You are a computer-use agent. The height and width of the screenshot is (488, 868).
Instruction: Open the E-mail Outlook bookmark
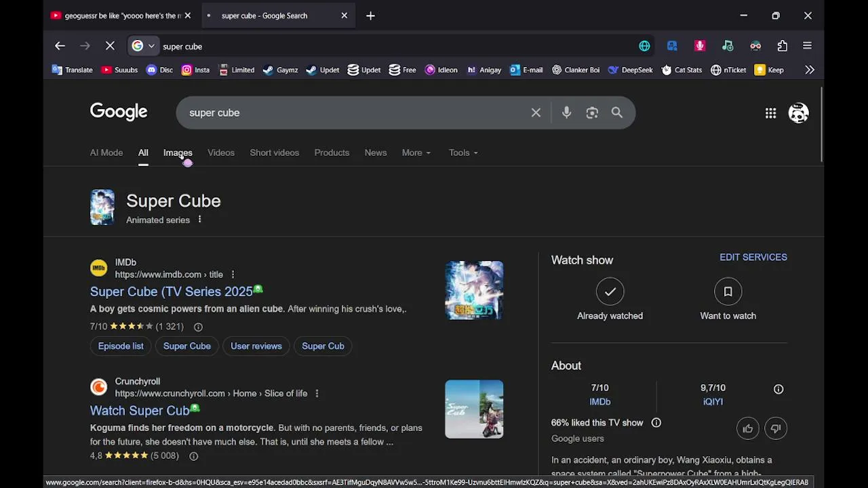click(526, 70)
